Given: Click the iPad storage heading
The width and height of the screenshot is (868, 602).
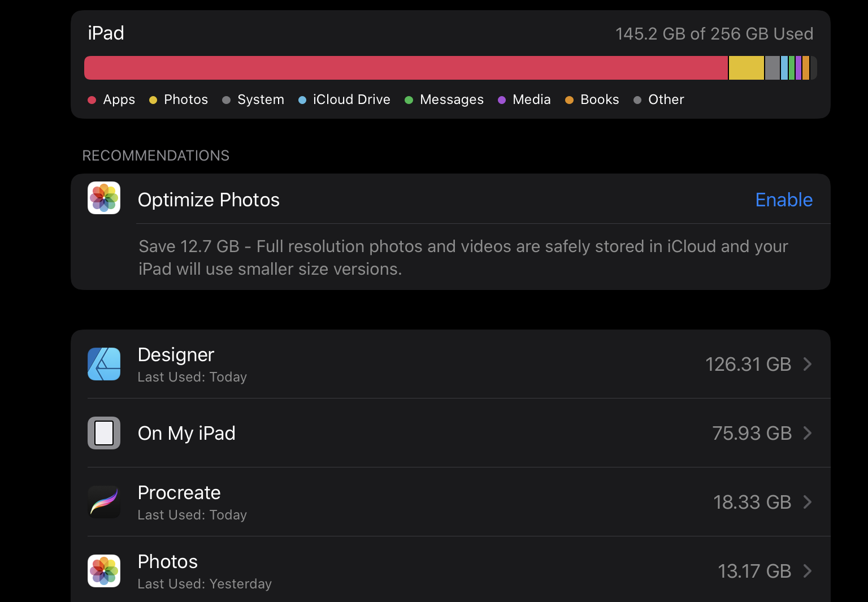Looking at the screenshot, I should [106, 33].
